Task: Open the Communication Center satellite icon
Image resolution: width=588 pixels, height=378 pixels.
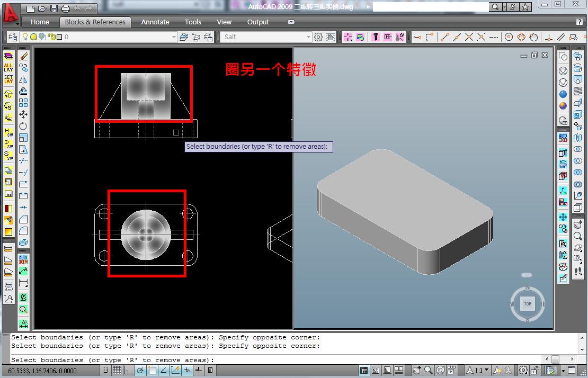Action: [513, 7]
